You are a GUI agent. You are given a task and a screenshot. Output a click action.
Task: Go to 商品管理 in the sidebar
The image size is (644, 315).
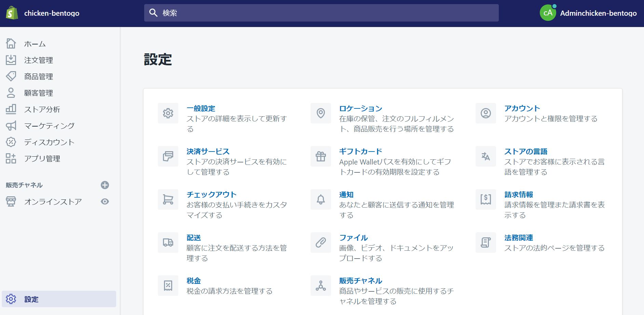38,77
